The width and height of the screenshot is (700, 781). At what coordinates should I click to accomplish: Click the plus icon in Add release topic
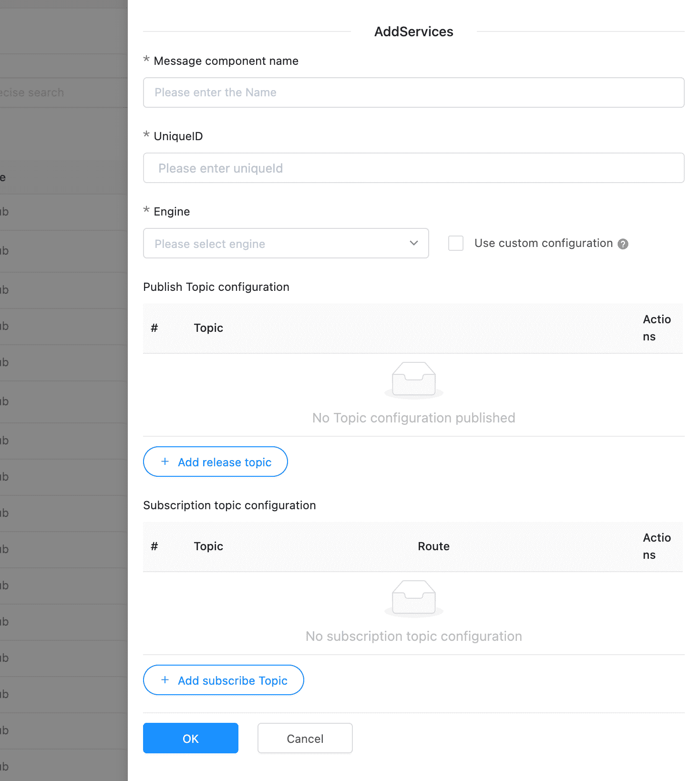[165, 462]
